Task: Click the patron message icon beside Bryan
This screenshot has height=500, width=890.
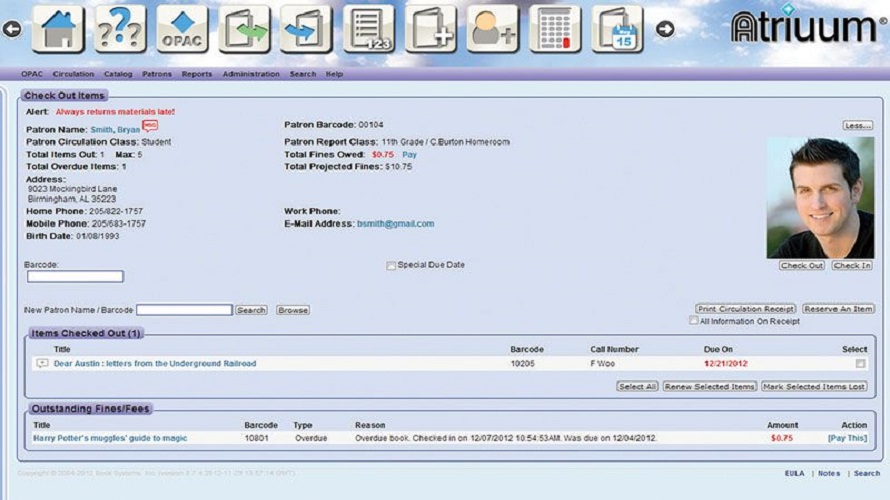Action: 150,126
